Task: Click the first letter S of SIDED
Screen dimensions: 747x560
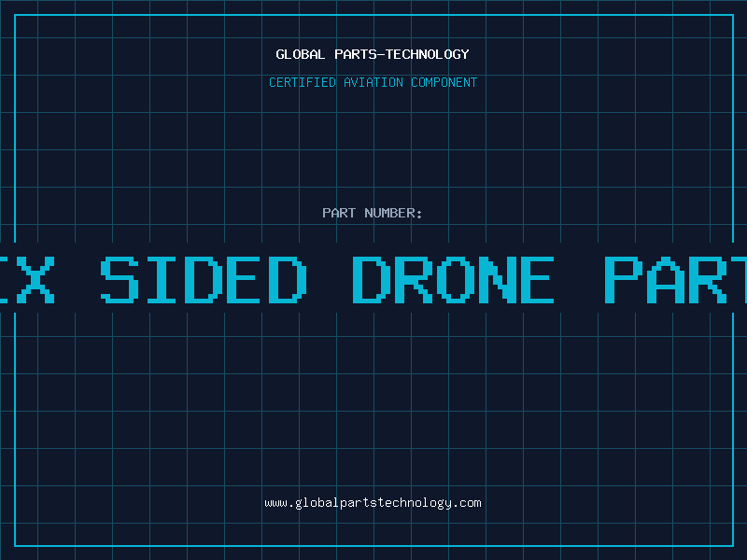Action: click(x=120, y=280)
